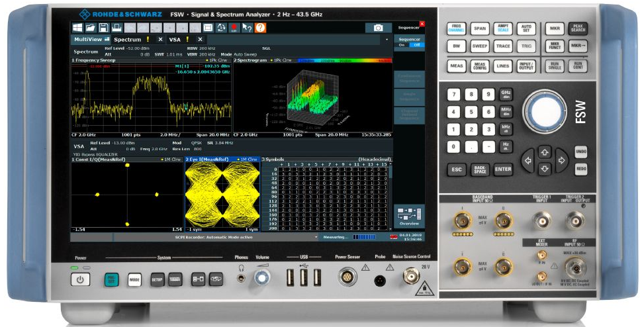Image resolution: width=644 pixels, height=327 pixels.
Task: Click the SETUP key
Action: click(x=158, y=280)
